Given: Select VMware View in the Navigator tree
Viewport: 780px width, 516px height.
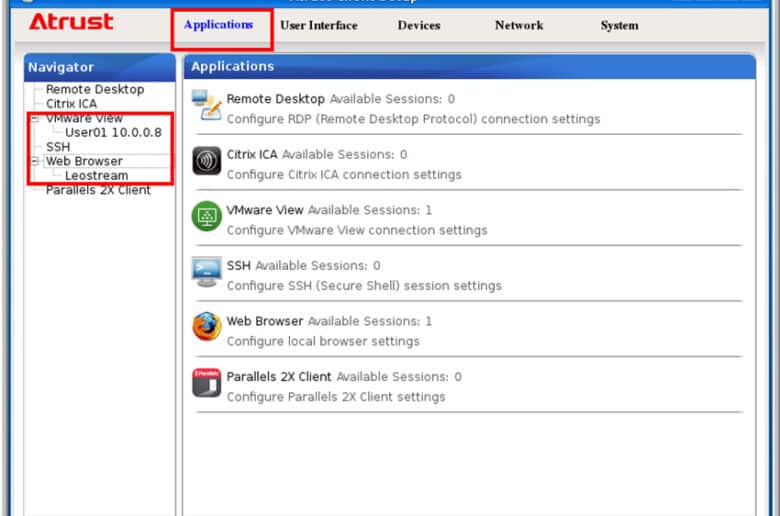Looking at the screenshot, I should 84,118.
